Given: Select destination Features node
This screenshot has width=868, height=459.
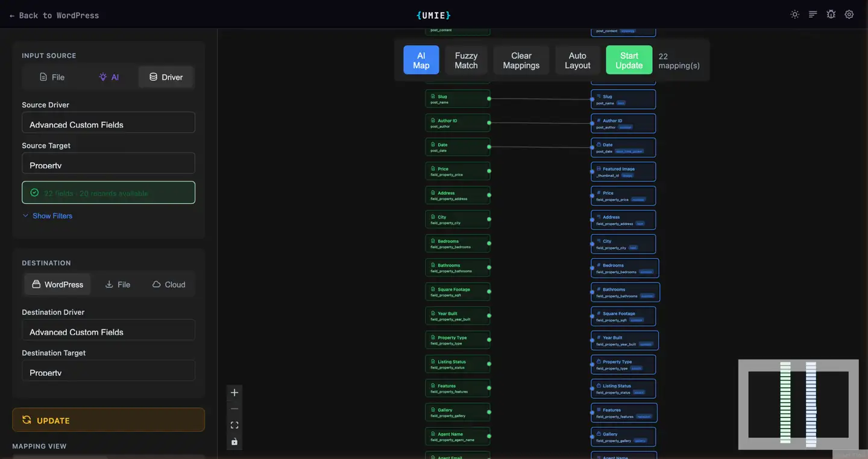Looking at the screenshot, I should pyautogui.click(x=624, y=413).
